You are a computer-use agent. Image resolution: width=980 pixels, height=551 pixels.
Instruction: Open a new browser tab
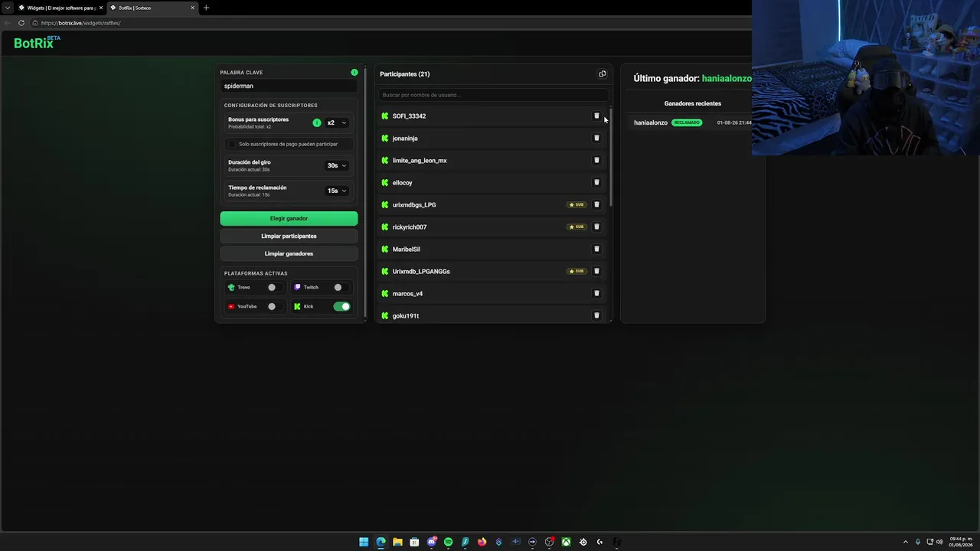206,8
